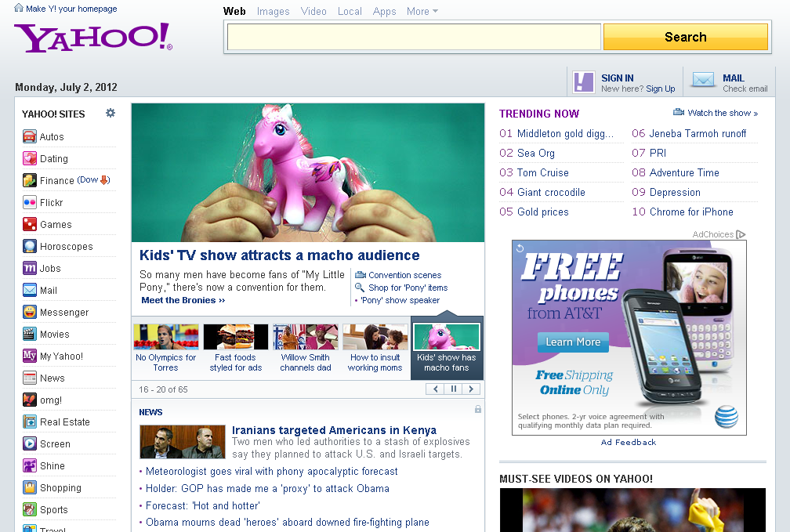Switch to the Images search tab
Screen dimensions: 790x532
pyautogui.click(x=273, y=12)
